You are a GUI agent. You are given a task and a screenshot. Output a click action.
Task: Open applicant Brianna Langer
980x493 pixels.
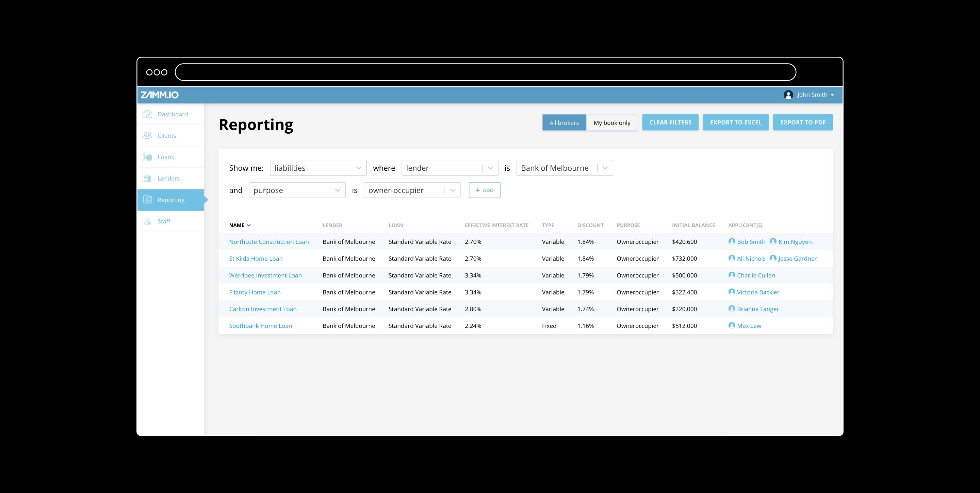click(758, 309)
